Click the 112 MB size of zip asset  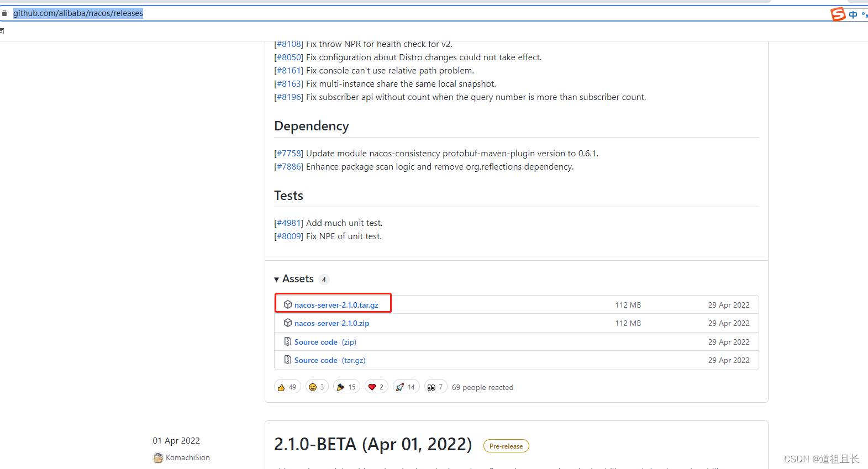(628, 323)
